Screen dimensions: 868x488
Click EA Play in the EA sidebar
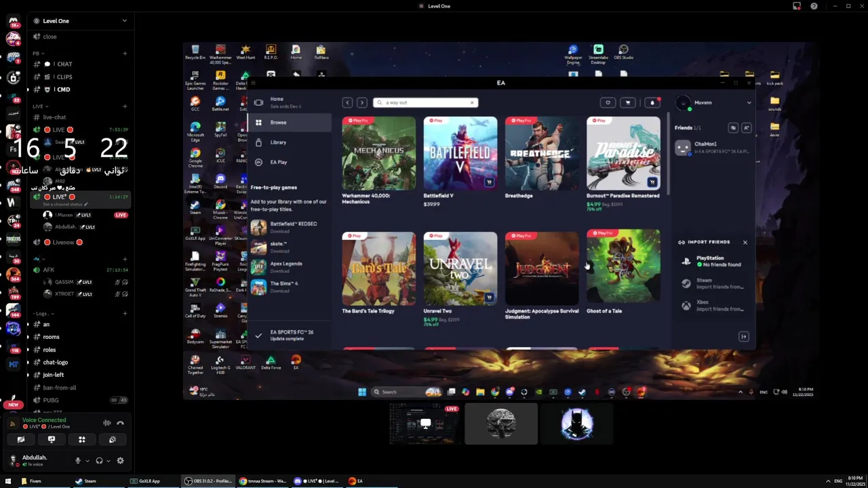(290, 162)
